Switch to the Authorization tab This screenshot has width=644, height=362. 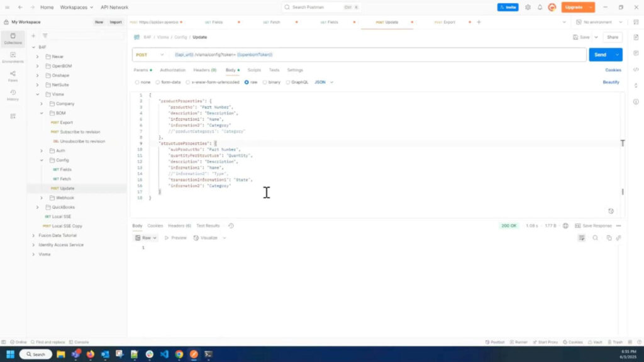[x=172, y=71]
